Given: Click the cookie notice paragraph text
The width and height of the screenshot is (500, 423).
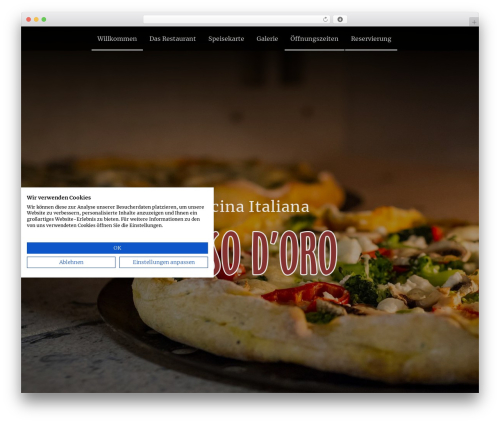Looking at the screenshot, I should 115,216.
